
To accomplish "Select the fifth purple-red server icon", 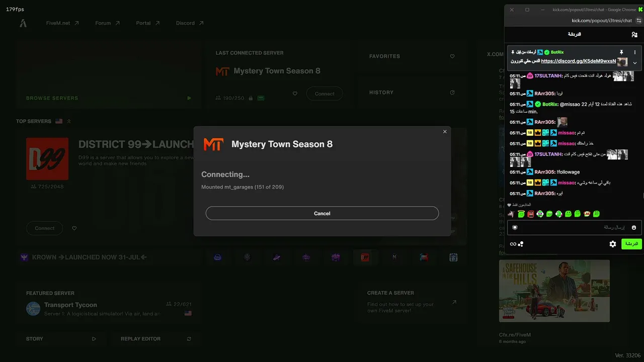I will (336, 257).
